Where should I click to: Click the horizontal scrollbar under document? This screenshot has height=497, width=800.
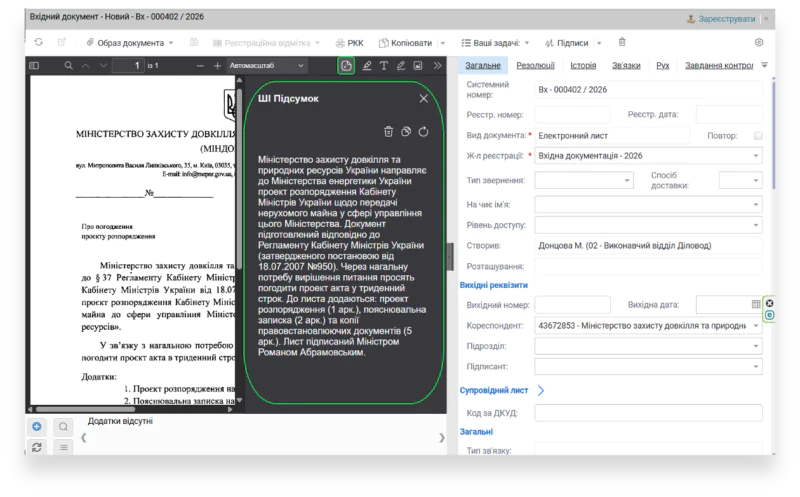coord(85,409)
